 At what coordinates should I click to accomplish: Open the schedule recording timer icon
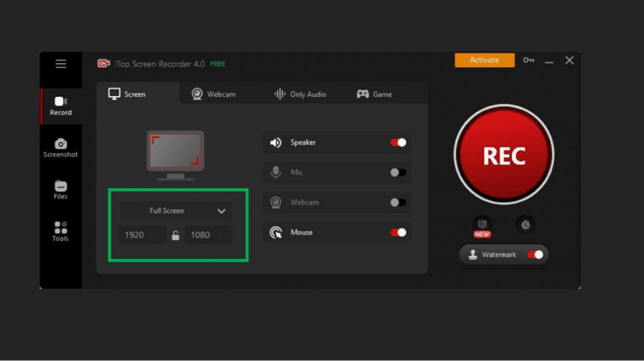click(525, 225)
